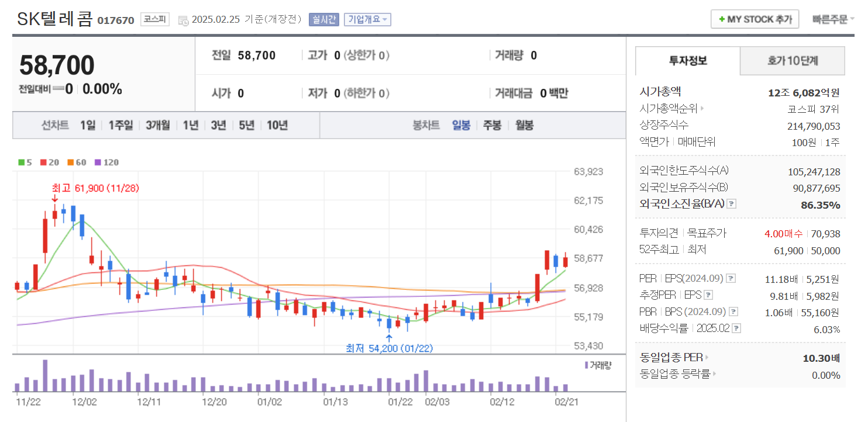The height and width of the screenshot is (422, 868).
Task: Open the 추정PER EPS help icon
Action: [708, 295]
